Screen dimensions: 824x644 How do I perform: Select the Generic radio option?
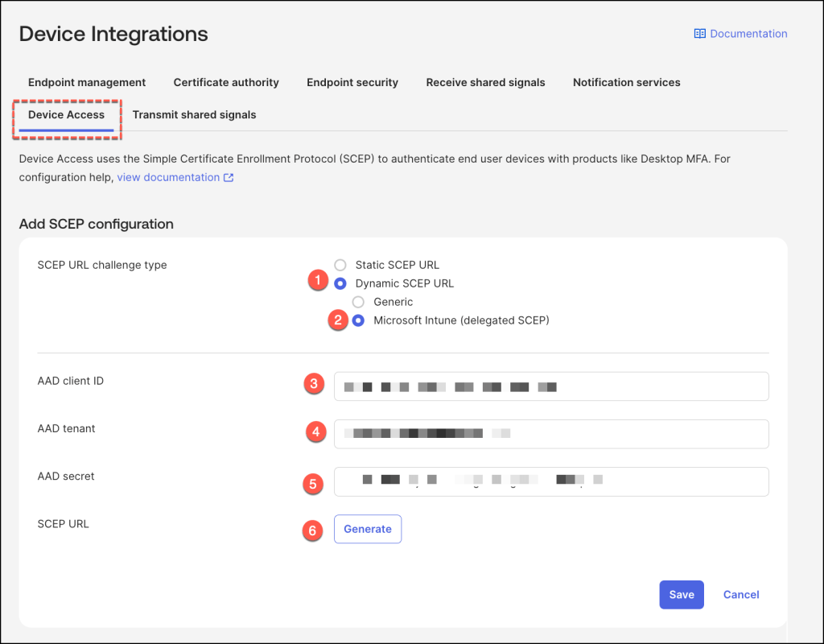point(359,302)
